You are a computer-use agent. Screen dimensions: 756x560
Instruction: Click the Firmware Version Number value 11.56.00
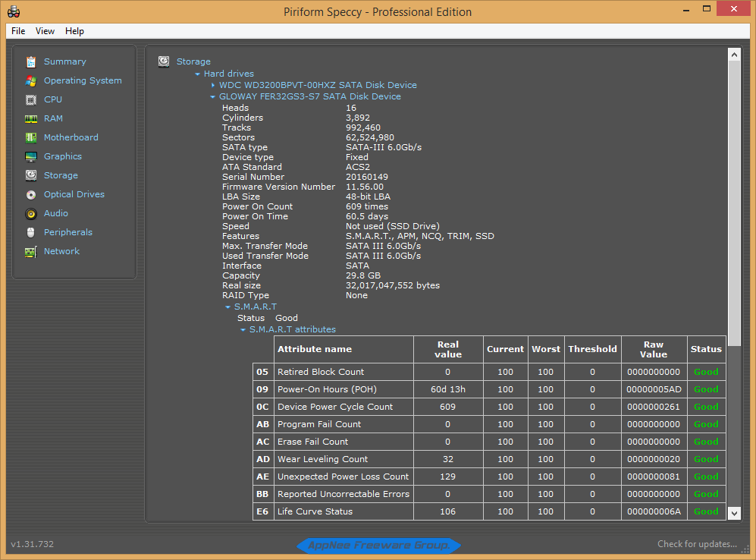(365, 187)
